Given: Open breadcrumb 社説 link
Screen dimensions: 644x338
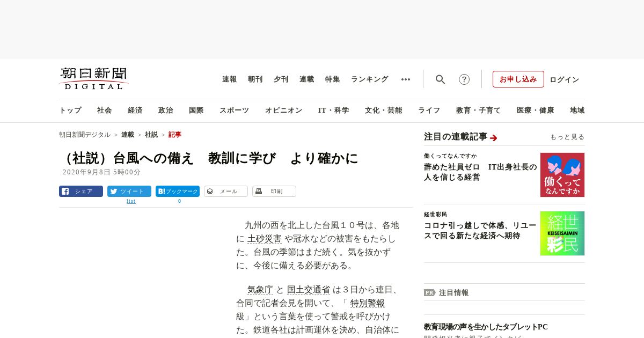Looking at the screenshot, I should tap(151, 135).
